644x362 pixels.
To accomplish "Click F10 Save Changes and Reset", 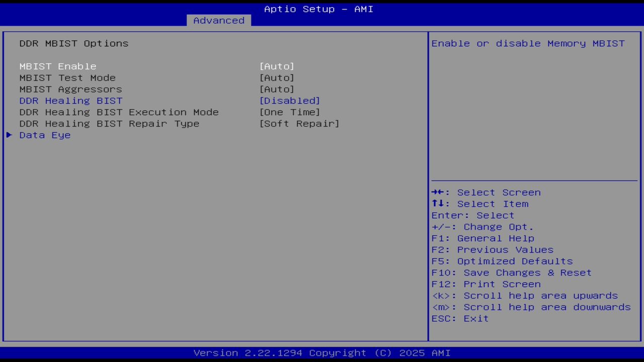I will coord(511,272).
